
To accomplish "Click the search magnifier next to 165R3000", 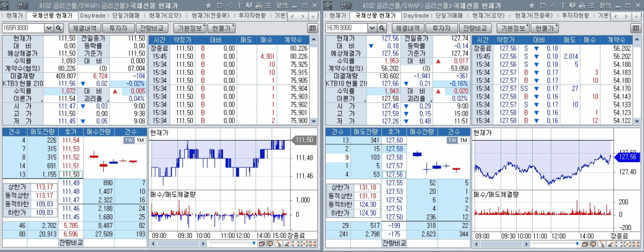I will (x=58, y=28).
